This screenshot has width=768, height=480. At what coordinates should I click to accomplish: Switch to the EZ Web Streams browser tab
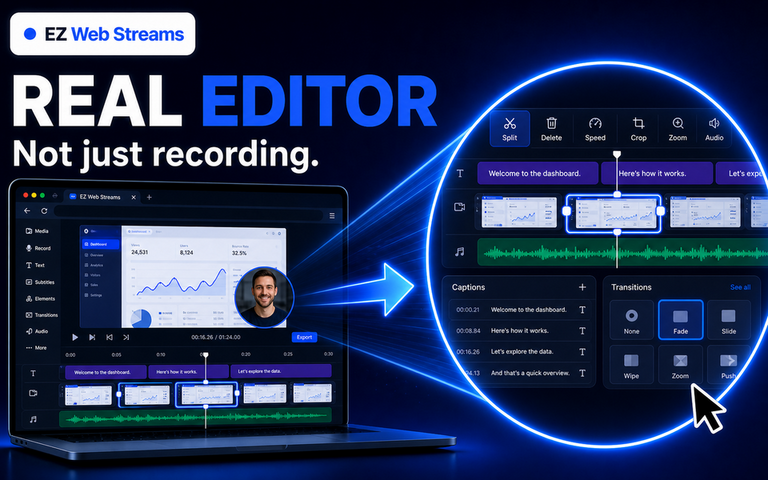pyautogui.click(x=103, y=196)
